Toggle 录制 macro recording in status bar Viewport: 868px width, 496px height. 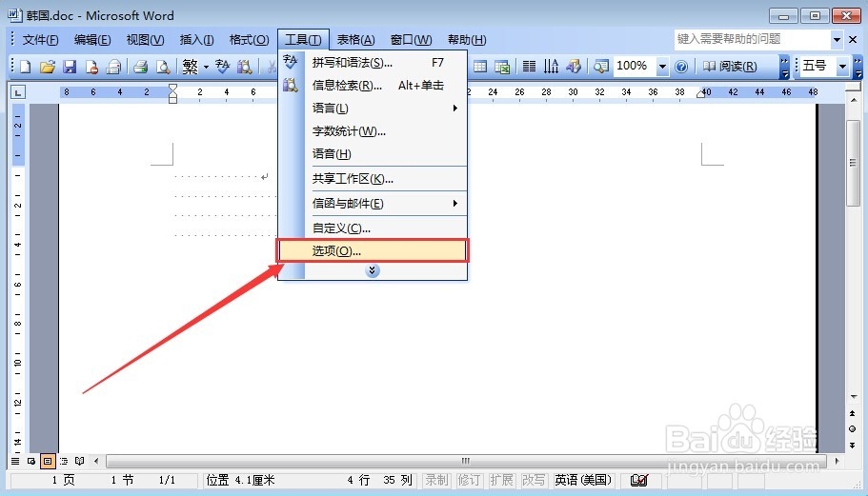(x=436, y=480)
